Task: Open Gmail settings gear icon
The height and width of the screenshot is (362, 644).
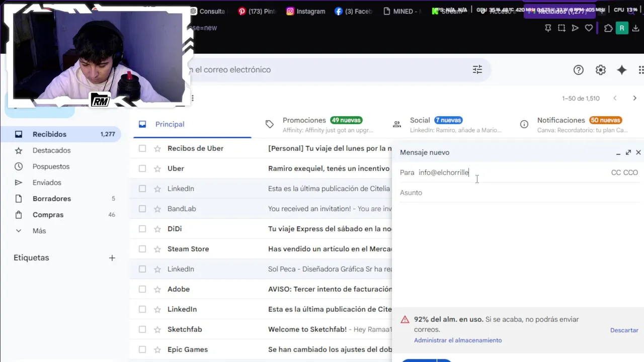Action: 601,70
